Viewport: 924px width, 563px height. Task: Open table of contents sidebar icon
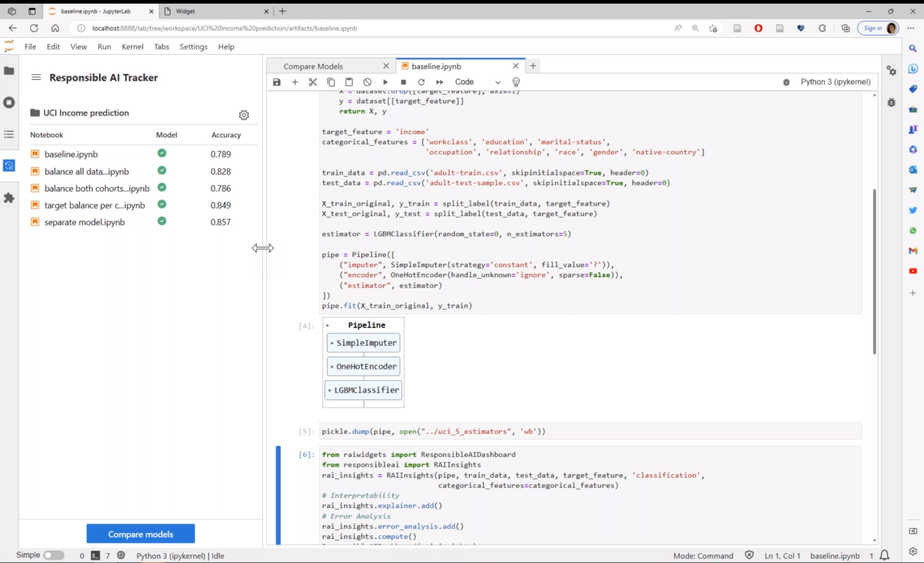pos(9,134)
